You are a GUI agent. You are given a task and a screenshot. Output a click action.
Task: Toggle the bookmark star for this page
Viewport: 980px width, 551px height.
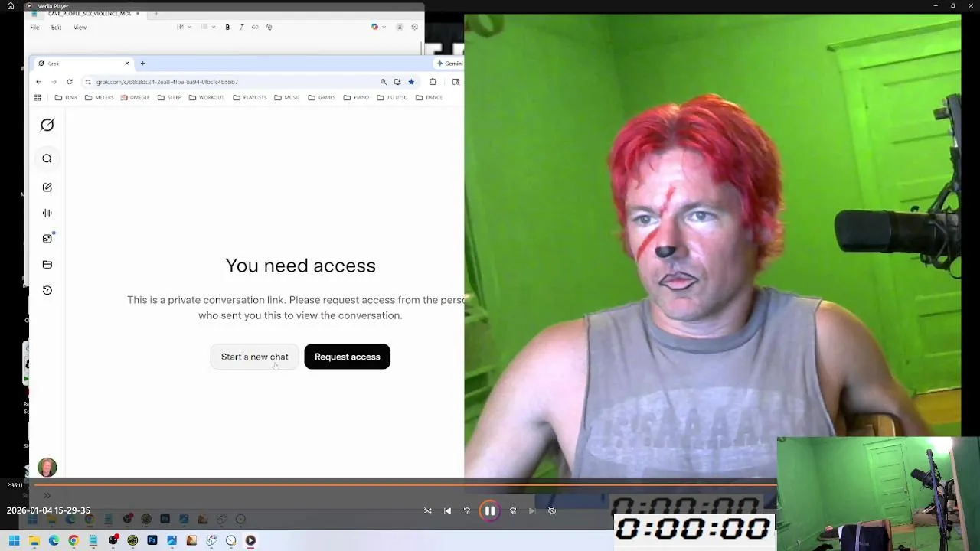[x=411, y=82]
